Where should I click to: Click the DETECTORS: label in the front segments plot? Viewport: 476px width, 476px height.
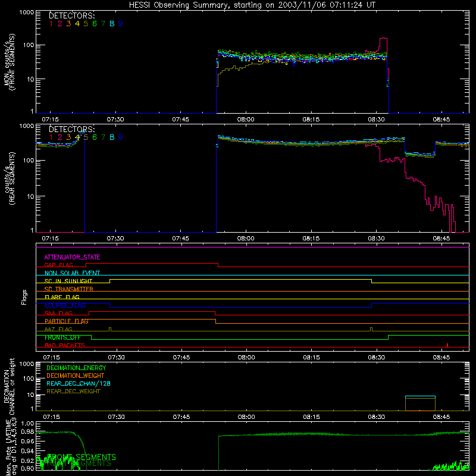[x=72, y=15]
